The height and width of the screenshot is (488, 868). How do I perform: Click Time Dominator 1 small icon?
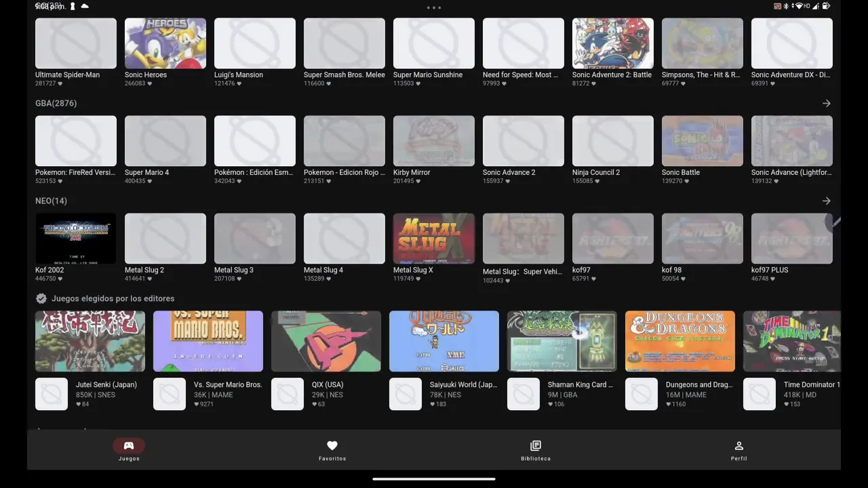[759, 394]
